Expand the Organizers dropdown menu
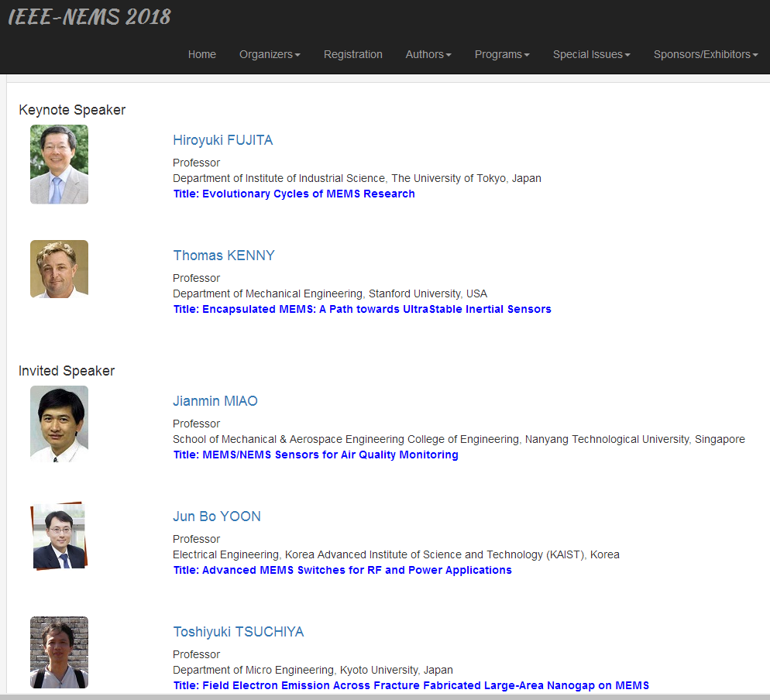Viewport: 770px width, 700px height. [x=270, y=54]
